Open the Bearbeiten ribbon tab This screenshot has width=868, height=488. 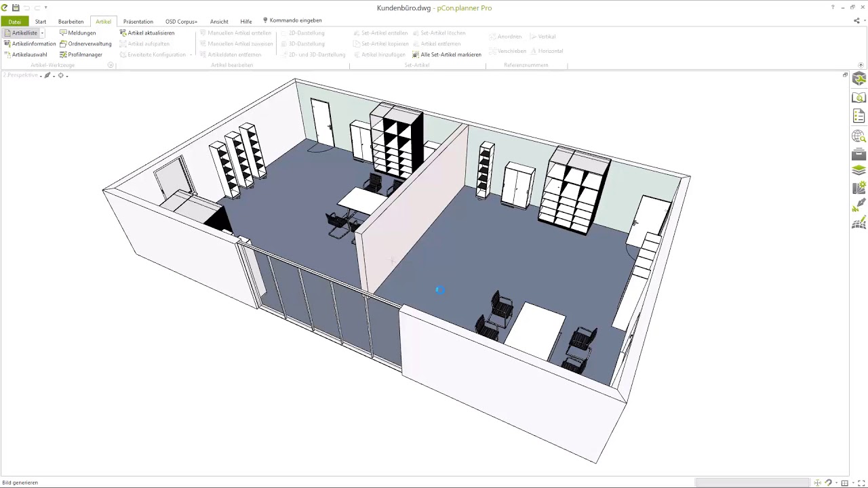(71, 21)
